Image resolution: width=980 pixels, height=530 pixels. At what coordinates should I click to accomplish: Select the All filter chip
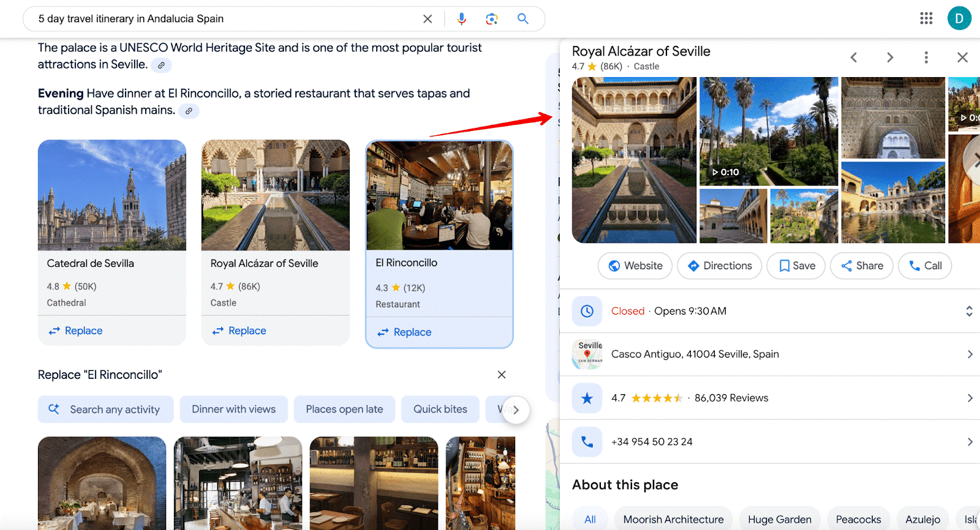[x=590, y=520]
